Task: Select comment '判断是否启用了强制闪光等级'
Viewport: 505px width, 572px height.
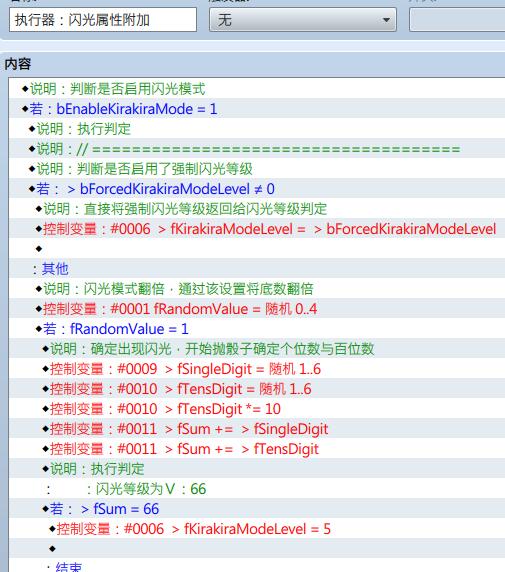Action: (x=257, y=169)
